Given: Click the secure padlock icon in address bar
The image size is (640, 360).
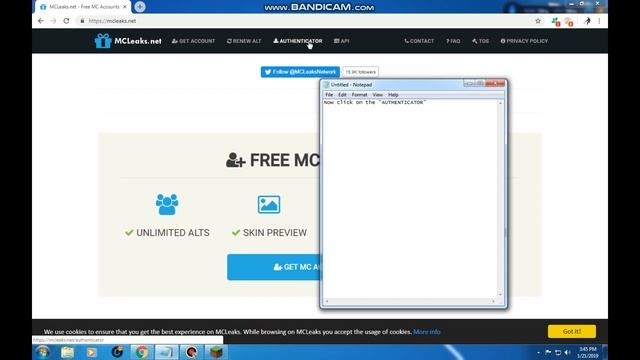Looking at the screenshot, I should coord(82,21).
